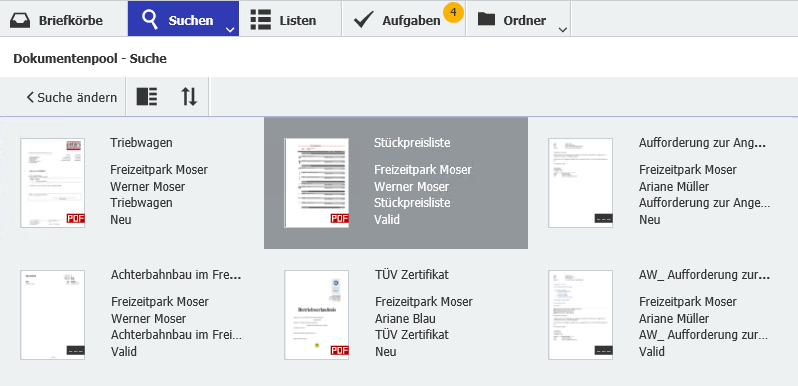The width and height of the screenshot is (798, 386).
Task: Open the AW_ Aufforderung zur... document thumbnail
Action: coord(580,315)
